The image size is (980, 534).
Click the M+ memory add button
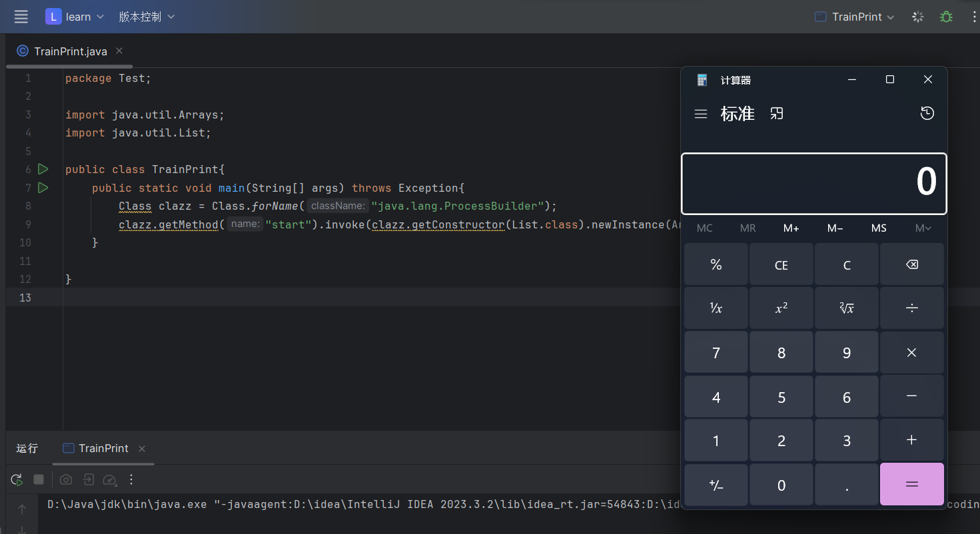[x=791, y=228]
